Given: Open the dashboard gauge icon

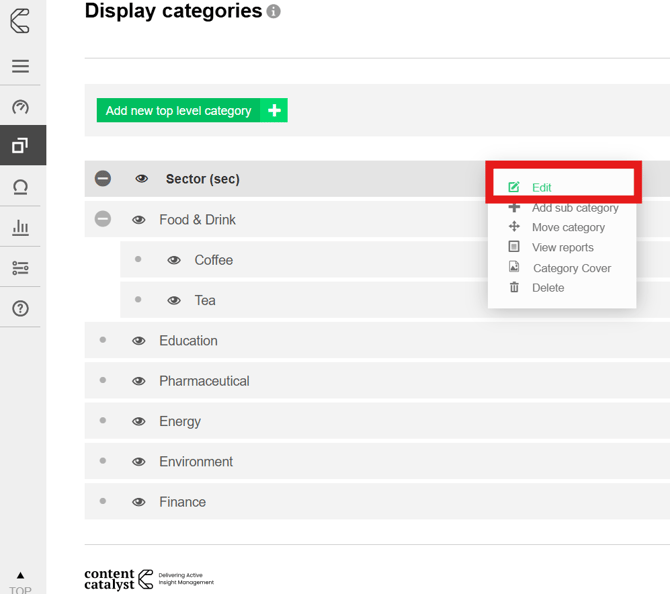Looking at the screenshot, I should pyautogui.click(x=20, y=107).
